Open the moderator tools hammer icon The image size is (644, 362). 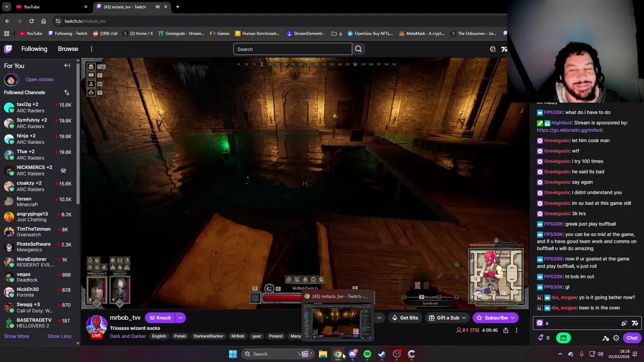point(606,338)
